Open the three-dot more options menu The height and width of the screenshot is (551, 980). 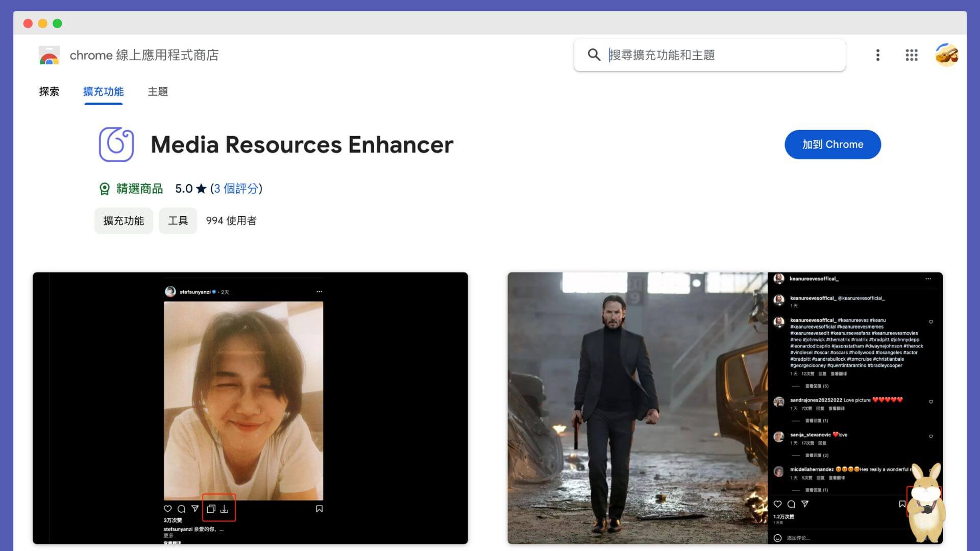[878, 55]
